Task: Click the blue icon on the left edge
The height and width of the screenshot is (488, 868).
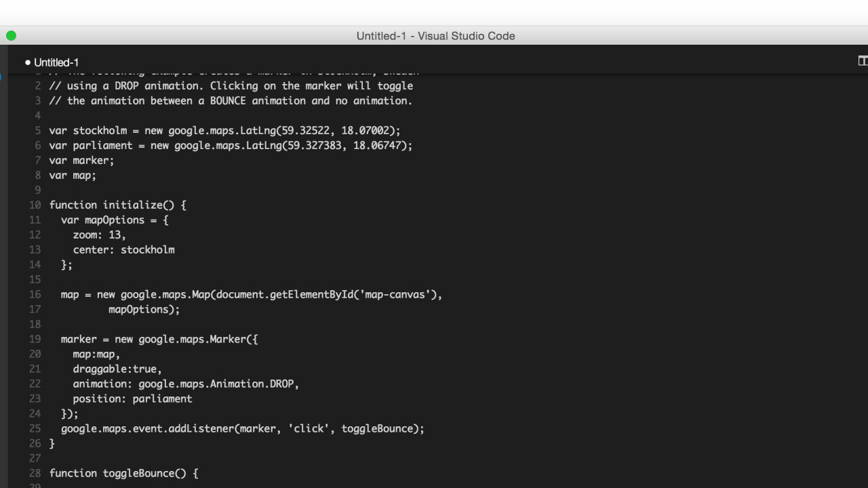Action: [1, 77]
